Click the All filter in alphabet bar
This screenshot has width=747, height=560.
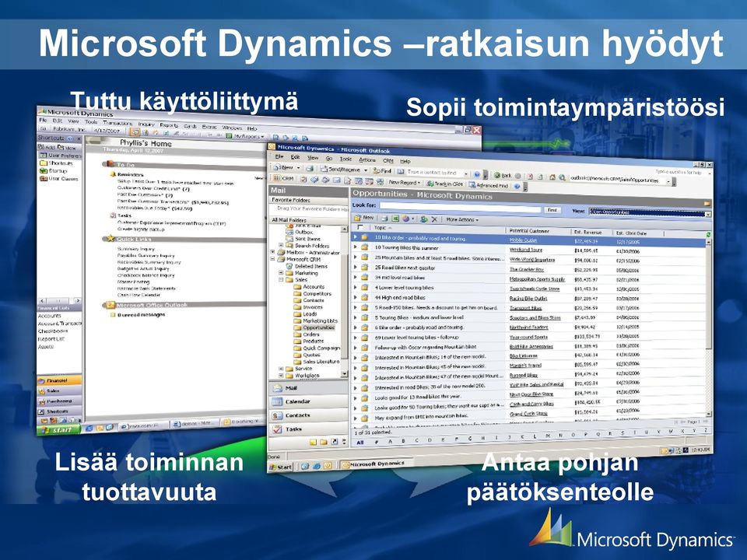click(x=360, y=443)
